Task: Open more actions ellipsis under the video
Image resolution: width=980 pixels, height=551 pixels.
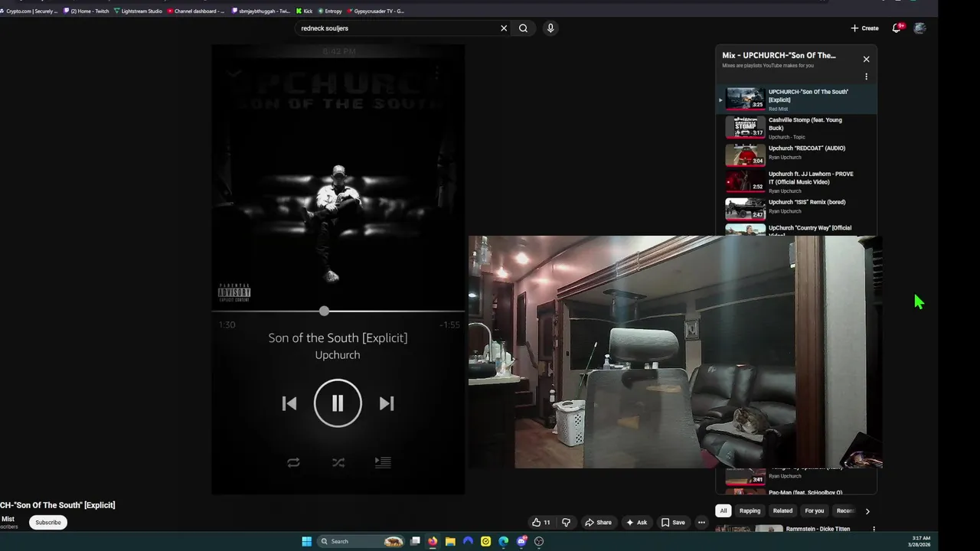Action: click(701, 523)
